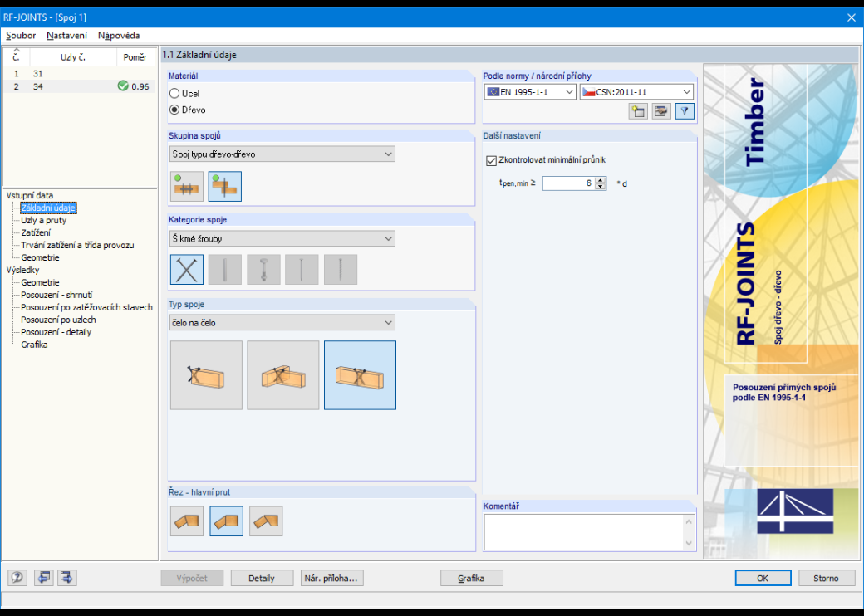The height and width of the screenshot is (616, 864).
Task: Click the Poměr column header
Action: point(135,57)
